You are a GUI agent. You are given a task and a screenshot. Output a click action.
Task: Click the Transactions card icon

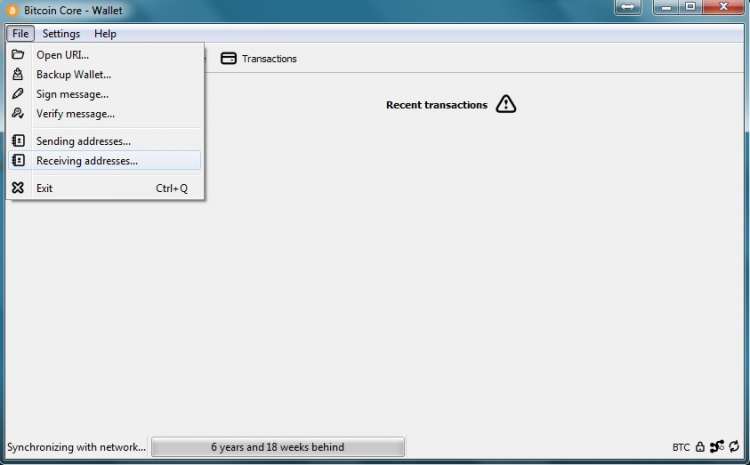coord(228,58)
